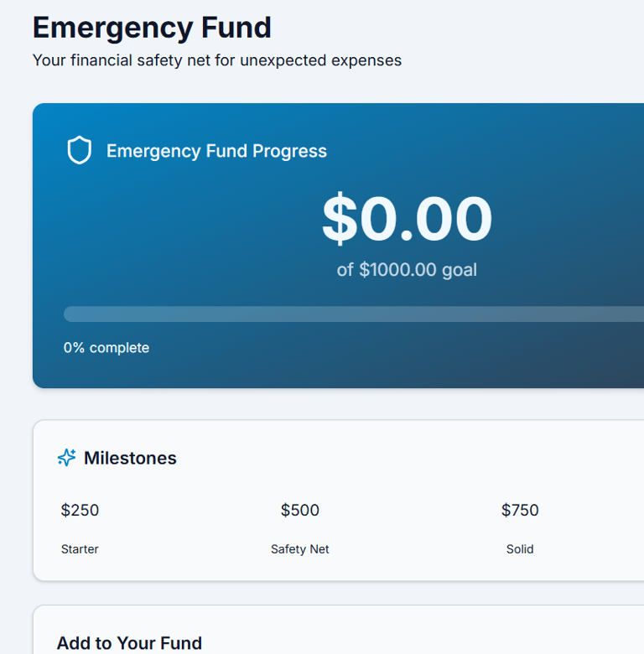The height and width of the screenshot is (654, 644).
Task: Select the Starter milestone label
Action: 80,549
